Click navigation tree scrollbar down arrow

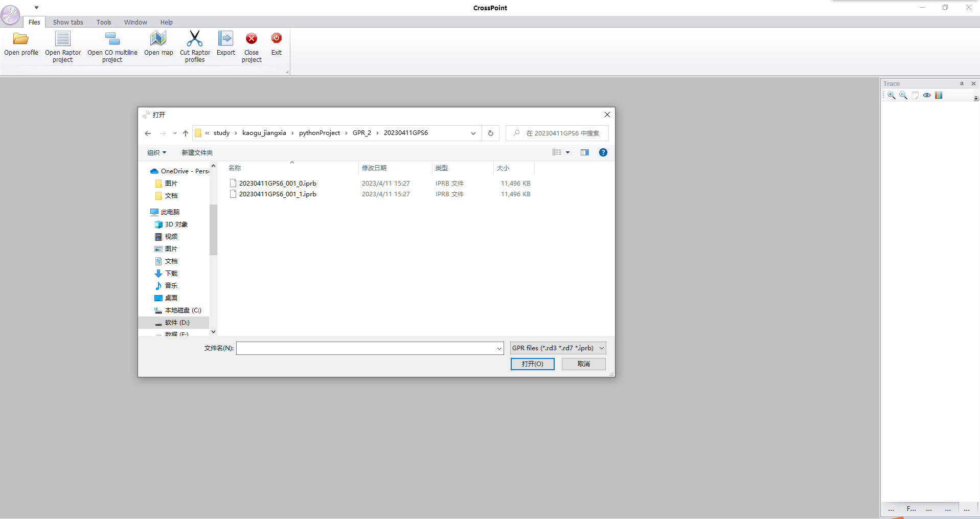(x=213, y=331)
